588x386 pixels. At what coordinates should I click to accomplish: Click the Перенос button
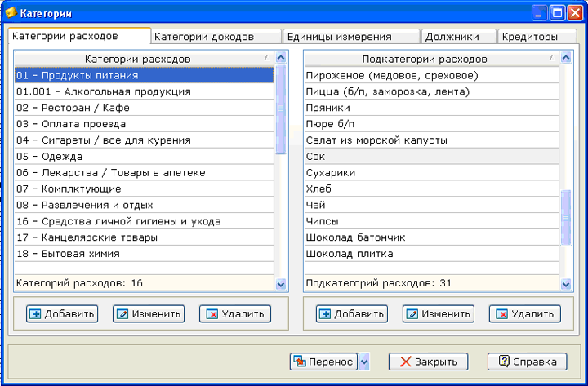(x=323, y=362)
